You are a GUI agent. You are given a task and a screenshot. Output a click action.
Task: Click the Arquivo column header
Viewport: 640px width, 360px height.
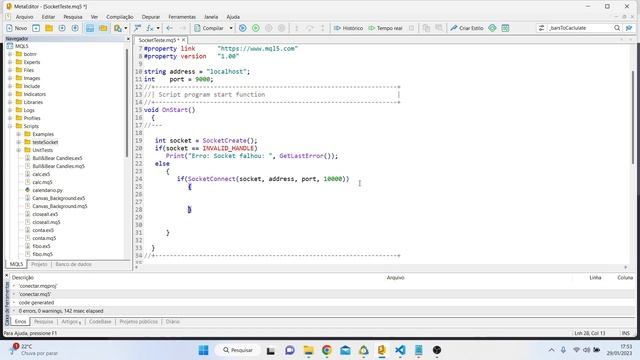point(395,278)
